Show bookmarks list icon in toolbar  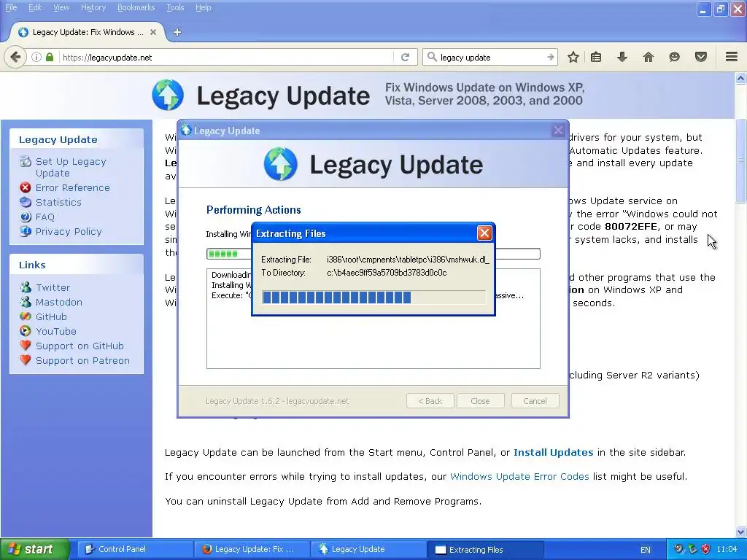tap(595, 57)
